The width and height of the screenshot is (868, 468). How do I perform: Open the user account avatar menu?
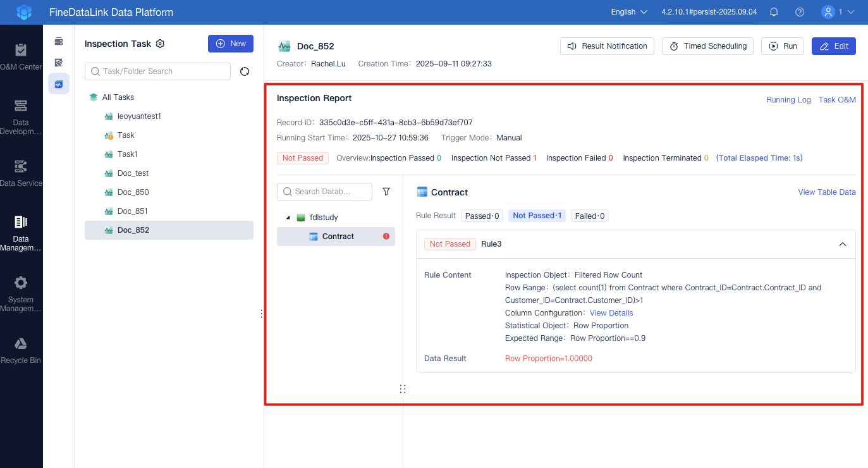tap(838, 12)
